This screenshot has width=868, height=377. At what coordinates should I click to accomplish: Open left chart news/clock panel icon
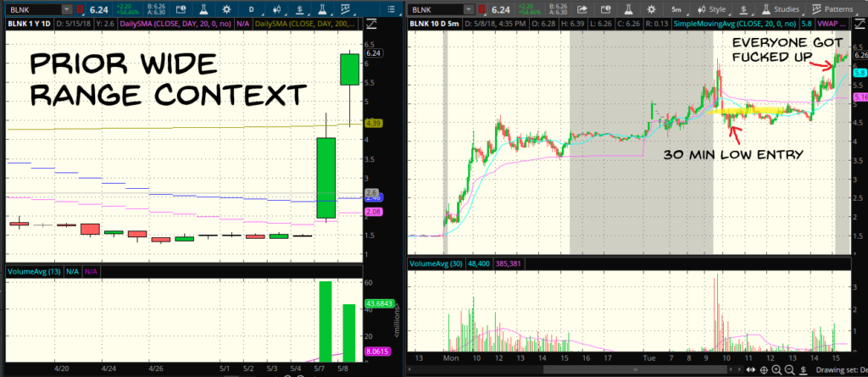click(x=181, y=9)
